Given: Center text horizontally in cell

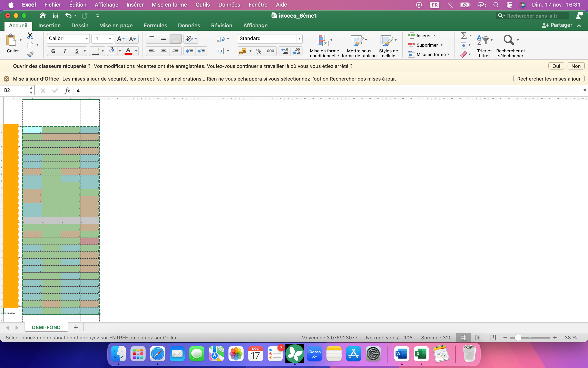Looking at the screenshot, I should point(164,51).
